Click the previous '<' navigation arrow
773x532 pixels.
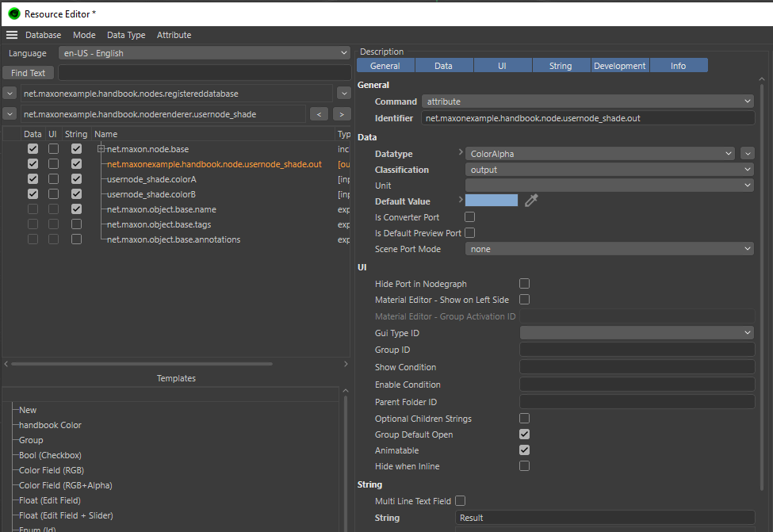click(x=319, y=114)
